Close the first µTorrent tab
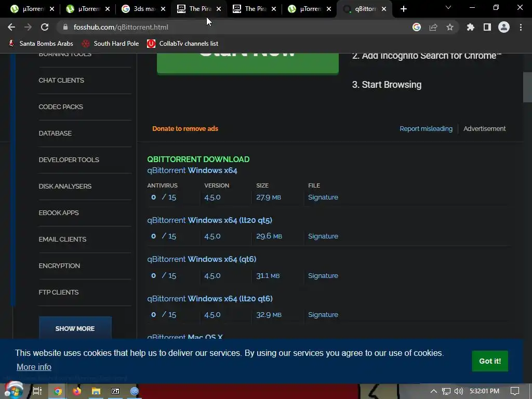Screen dimensions: 532x399 tap(52, 9)
